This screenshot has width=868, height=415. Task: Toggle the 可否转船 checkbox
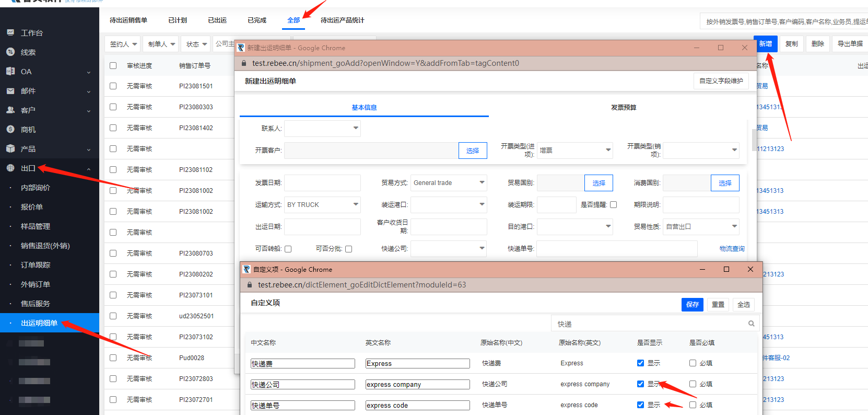coord(288,249)
